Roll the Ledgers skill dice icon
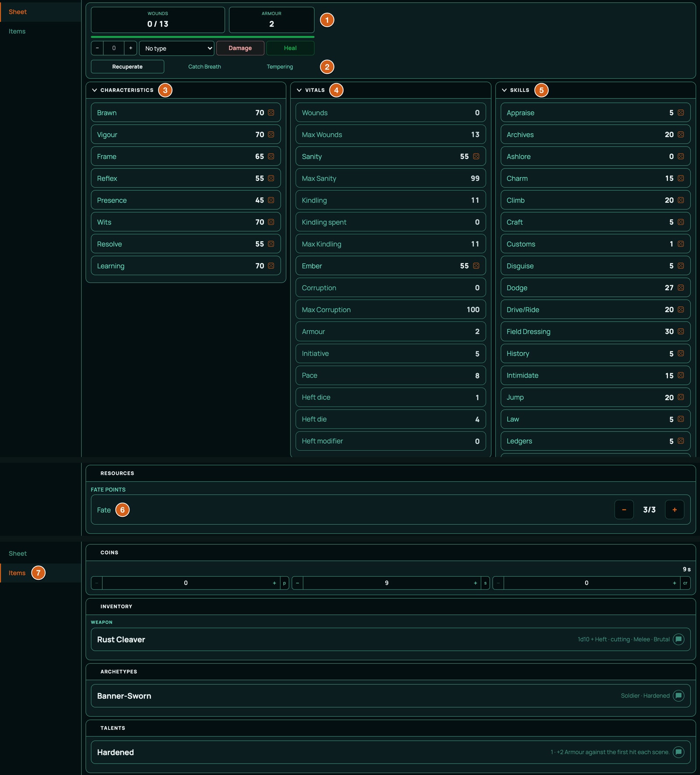This screenshot has height=775, width=700. [x=681, y=441]
